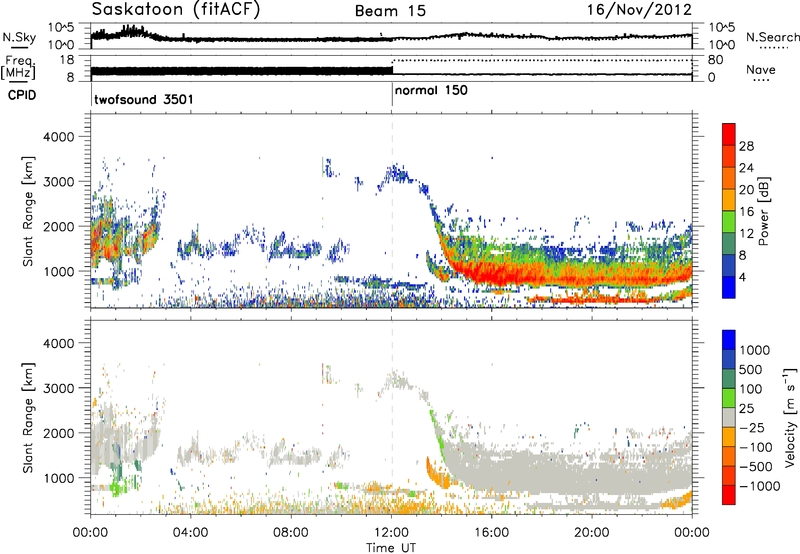The image size is (800, 554).
Task: Select the "Beam 15" heading
Action: click(390, 11)
